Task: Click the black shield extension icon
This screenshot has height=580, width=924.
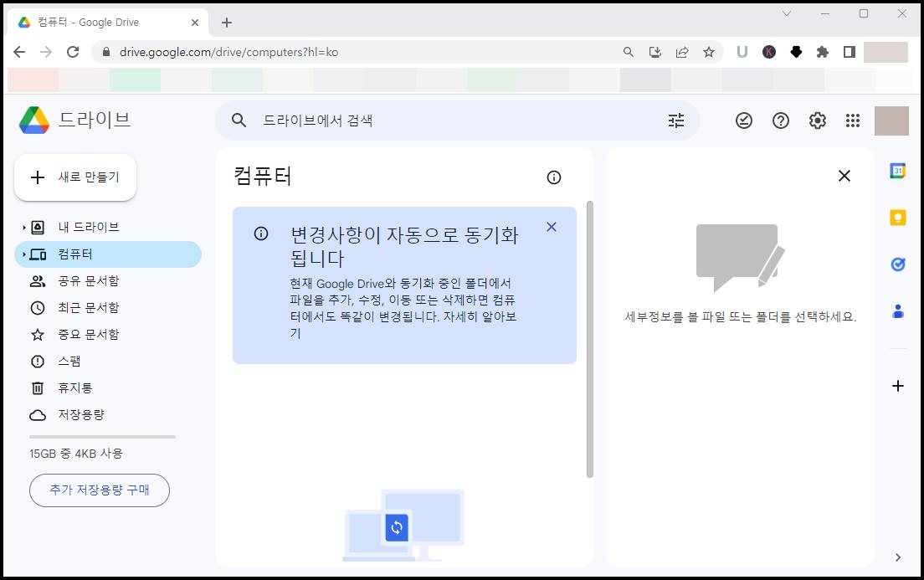Action: tap(796, 52)
